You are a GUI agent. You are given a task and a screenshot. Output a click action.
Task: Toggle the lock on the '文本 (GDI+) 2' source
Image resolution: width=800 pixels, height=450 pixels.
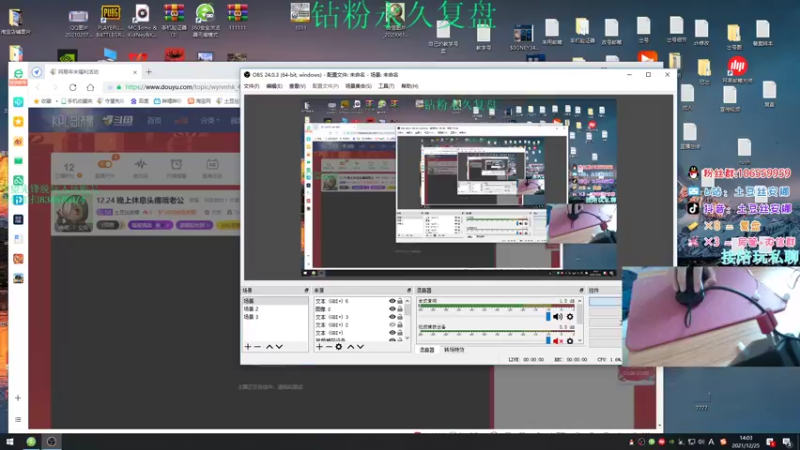(x=400, y=324)
